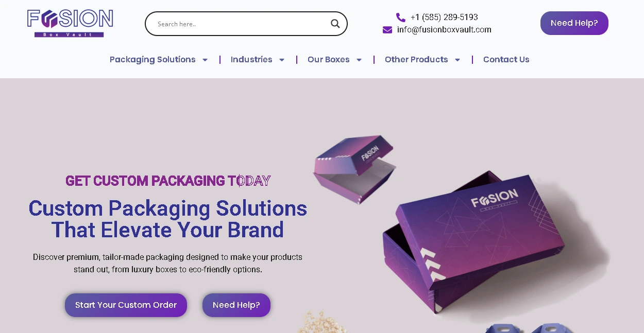Open the Industries menu item
Image resolution: width=644 pixels, height=333 pixels.
point(251,60)
